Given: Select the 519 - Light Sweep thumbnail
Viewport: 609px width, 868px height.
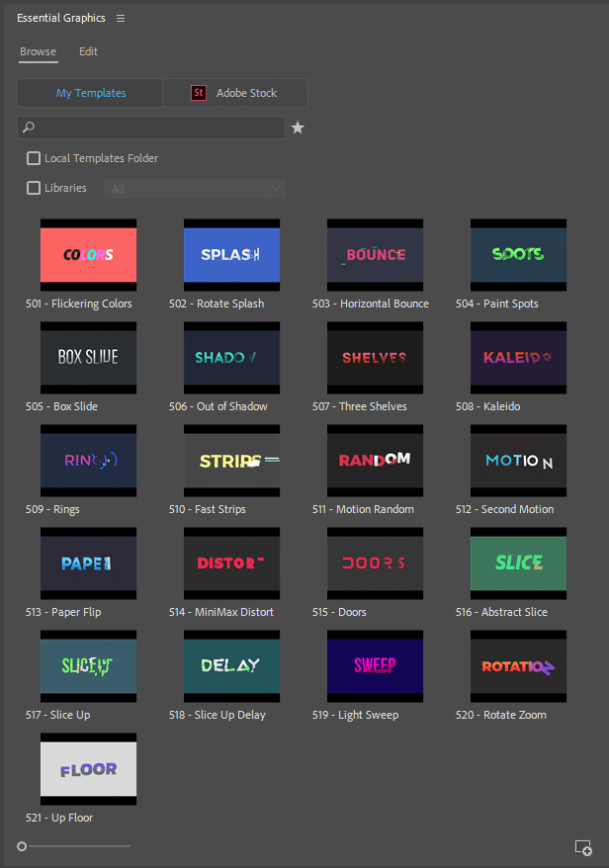Looking at the screenshot, I should point(375,666).
